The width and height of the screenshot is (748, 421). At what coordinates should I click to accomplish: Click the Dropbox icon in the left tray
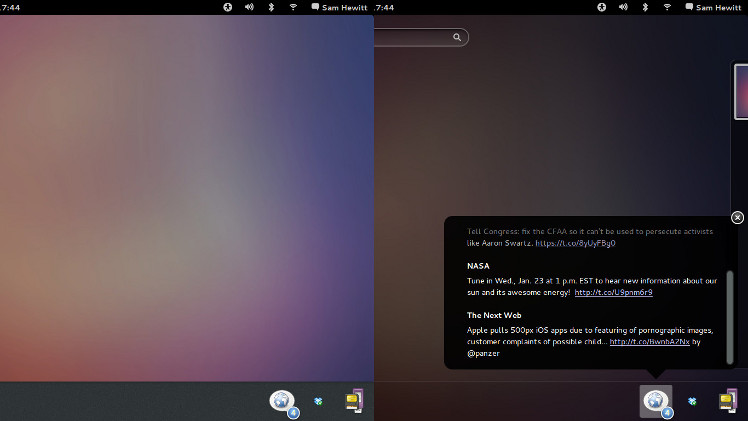tap(318, 401)
